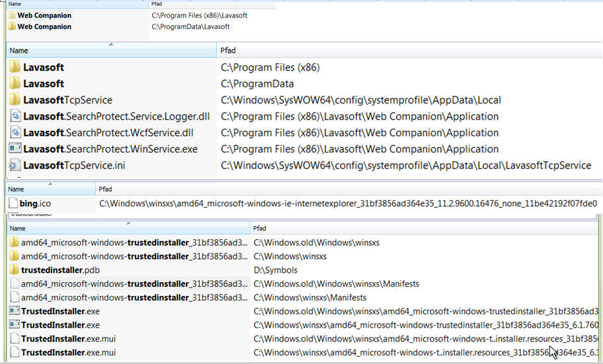This screenshot has height=364, width=603.
Task: Click path C:\ProgramData\Lavasoft in top list
Action: [190, 26]
